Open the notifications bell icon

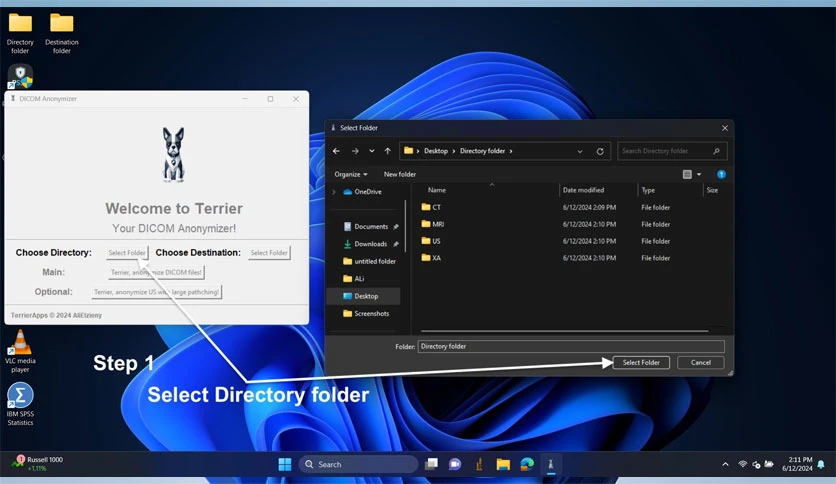pyautogui.click(x=821, y=464)
